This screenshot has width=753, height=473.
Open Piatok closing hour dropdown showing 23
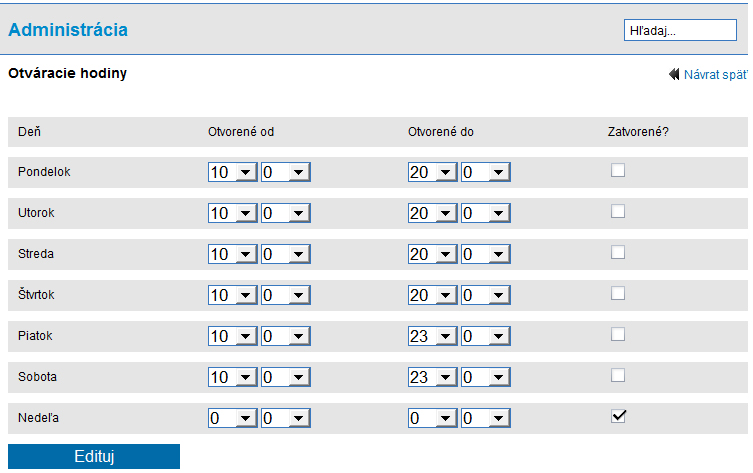pyautogui.click(x=433, y=336)
